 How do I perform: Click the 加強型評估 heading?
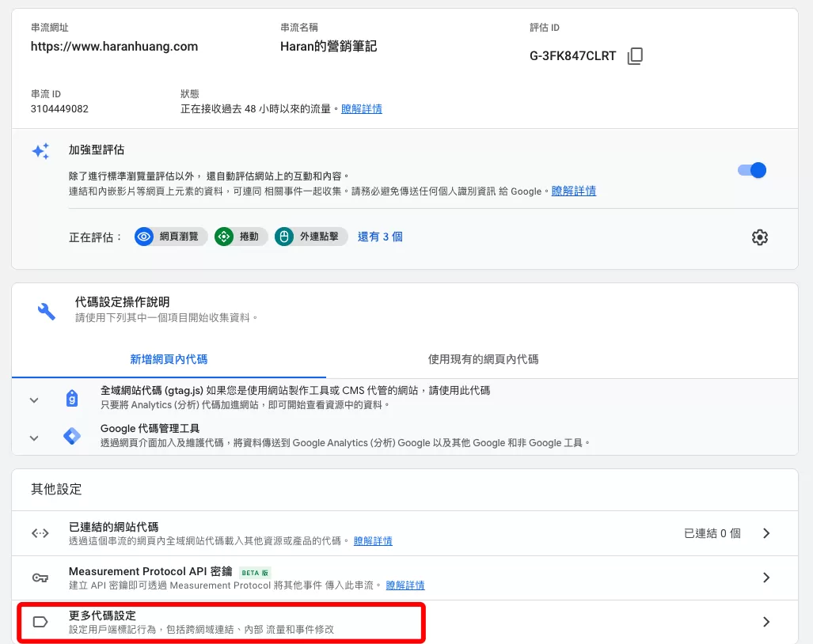97,150
